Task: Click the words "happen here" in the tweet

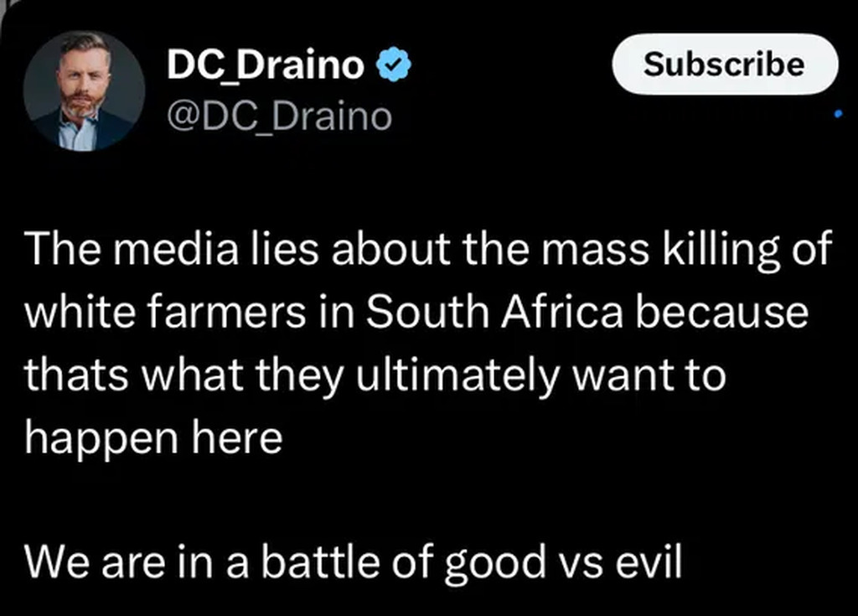Action: (x=153, y=436)
